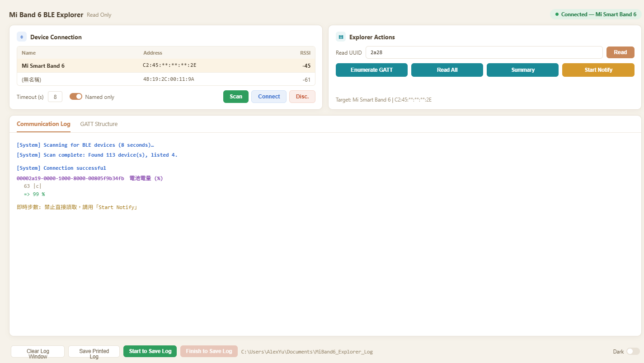This screenshot has width=644, height=363.
Task: Click the address C2:45:**:**:**:2E cell
Action: pyautogui.click(x=169, y=65)
